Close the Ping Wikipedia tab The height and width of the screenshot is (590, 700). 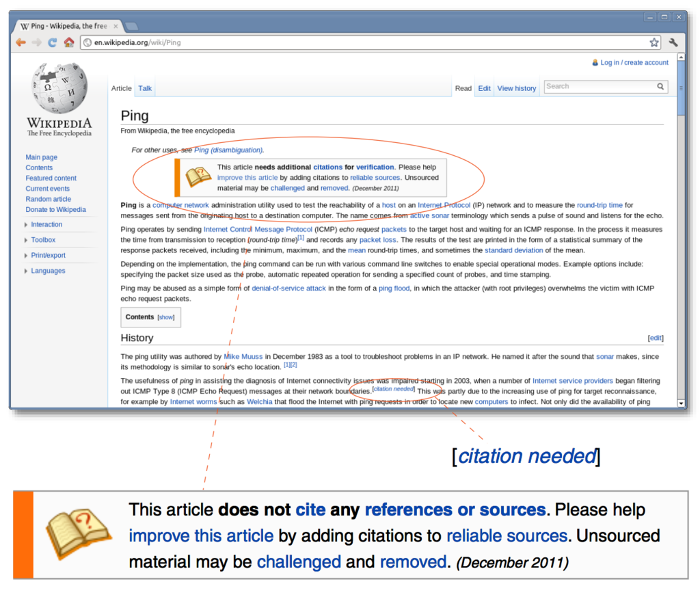coord(116,27)
